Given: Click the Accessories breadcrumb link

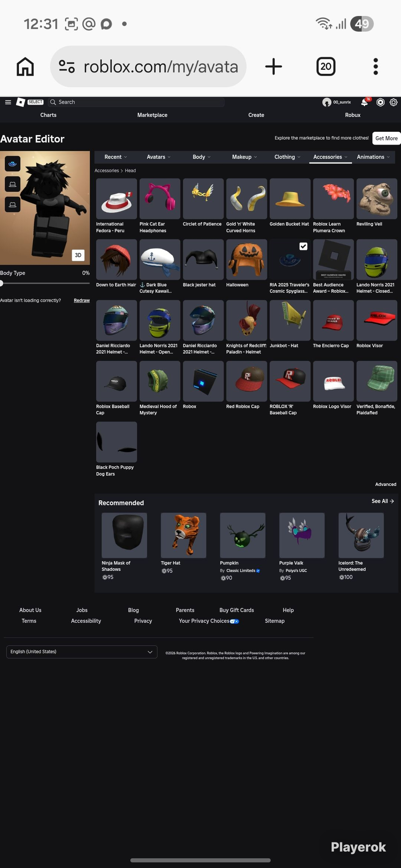Looking at the screenshot, I should click(x=107, y=171).
